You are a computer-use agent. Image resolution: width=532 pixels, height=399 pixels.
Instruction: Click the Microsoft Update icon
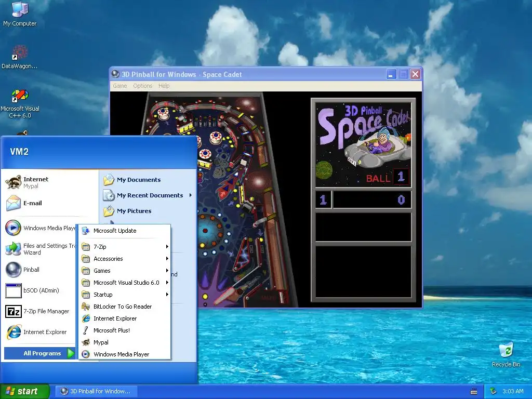(x=86, y=231)
